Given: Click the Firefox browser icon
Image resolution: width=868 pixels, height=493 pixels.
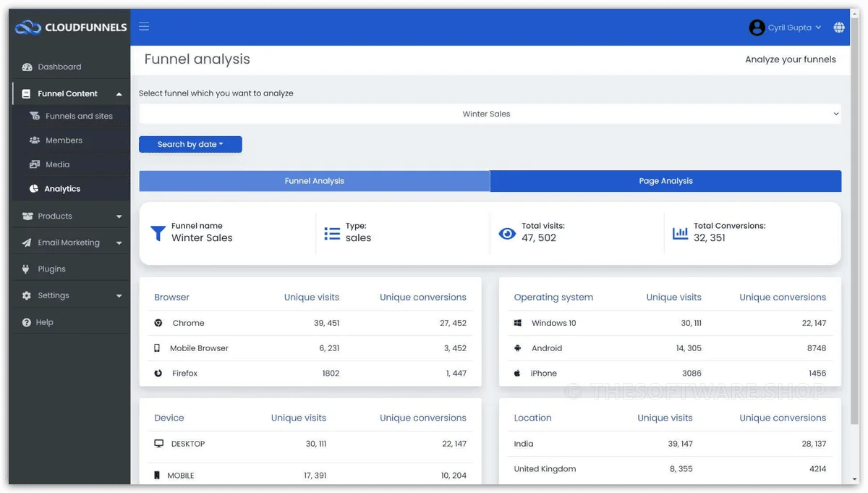Looking at the screenshot, I should (158, 374).
